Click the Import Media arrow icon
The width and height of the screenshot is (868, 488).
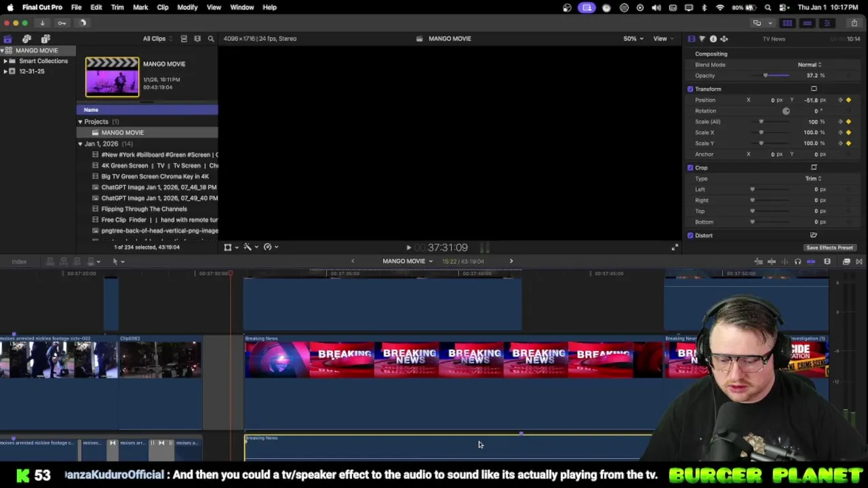(x=42, y=23)
